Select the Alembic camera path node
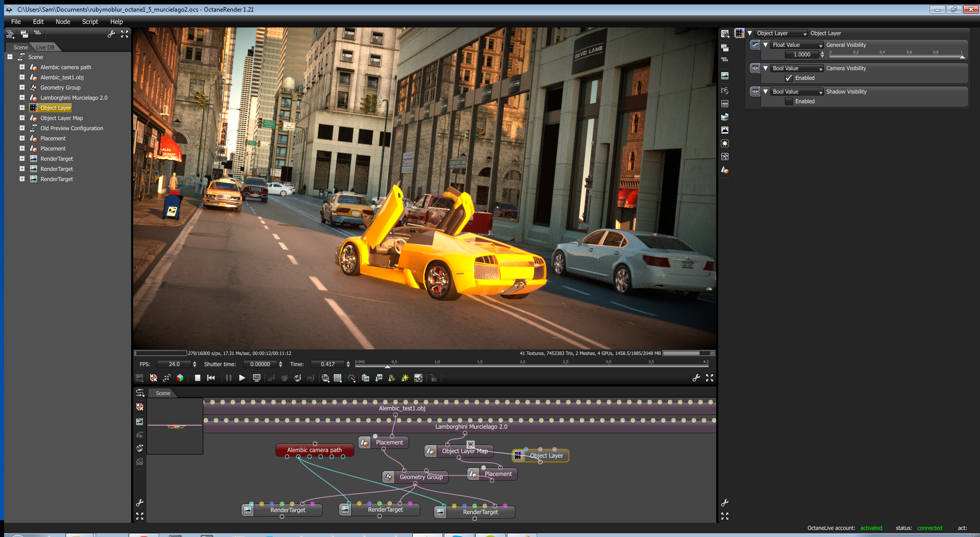The image size is (980, 537). [314, 450]
